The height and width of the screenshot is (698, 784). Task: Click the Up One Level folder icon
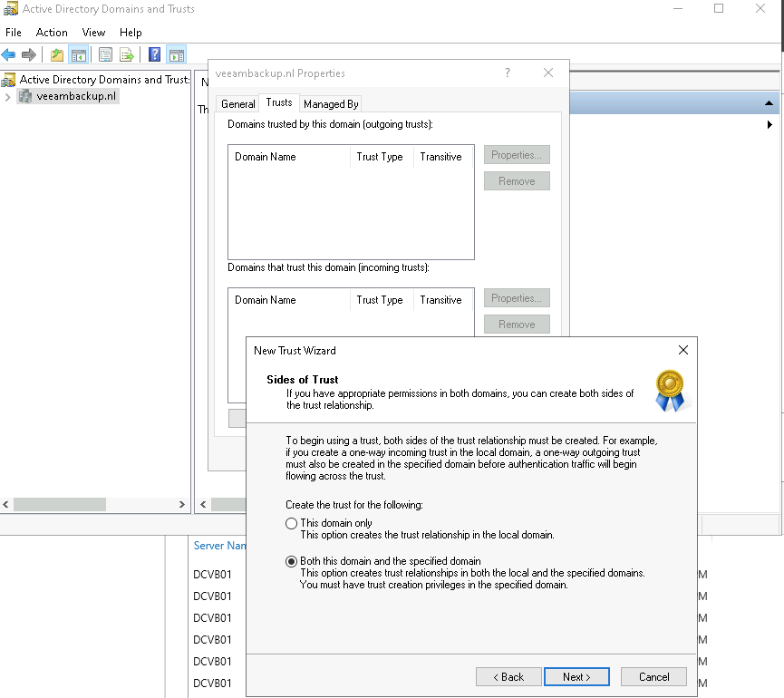pyautogui.click(x=57, y=55)
